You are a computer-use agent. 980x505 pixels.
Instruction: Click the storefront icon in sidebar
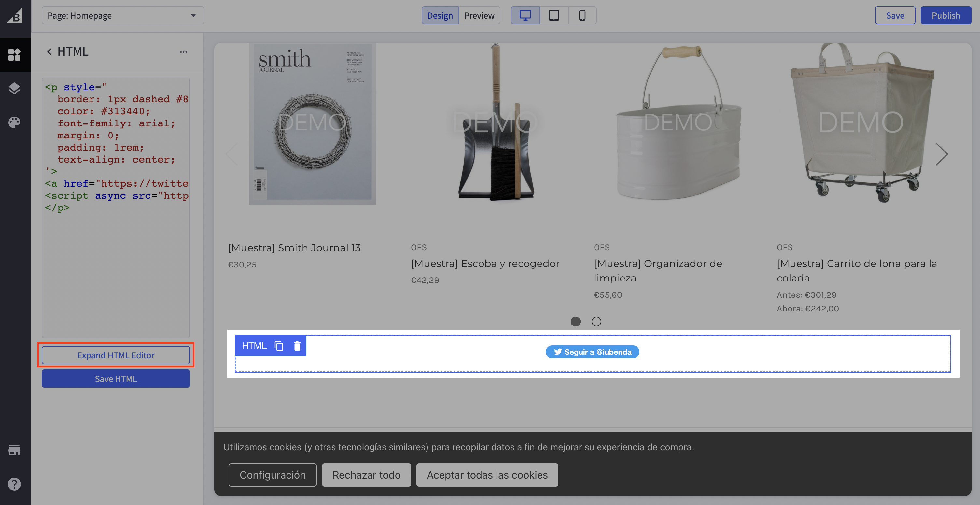tap(14, 450)
